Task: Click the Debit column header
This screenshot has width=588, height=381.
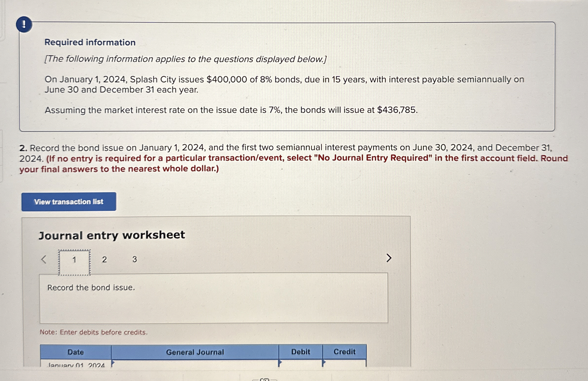Action: pos(300,352)
